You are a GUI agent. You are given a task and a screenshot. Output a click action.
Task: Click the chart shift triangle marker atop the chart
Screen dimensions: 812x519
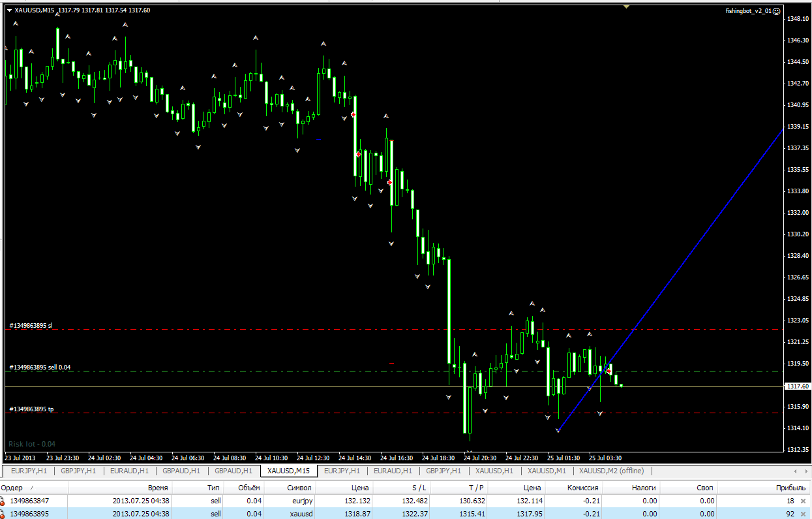pyautogui.click(x=626, y=7)
